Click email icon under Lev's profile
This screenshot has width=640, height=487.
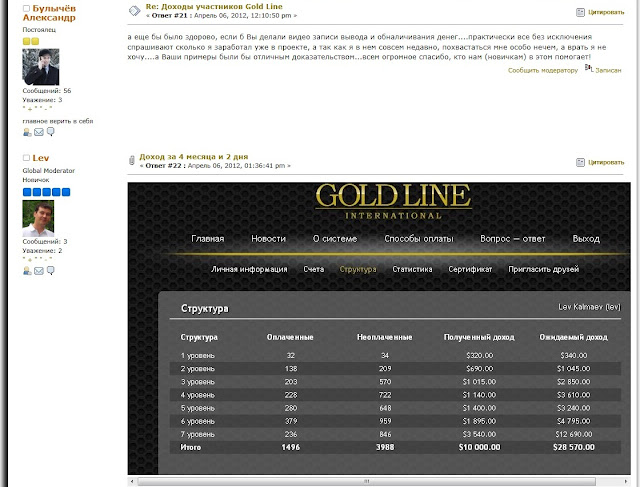point(38,270)
